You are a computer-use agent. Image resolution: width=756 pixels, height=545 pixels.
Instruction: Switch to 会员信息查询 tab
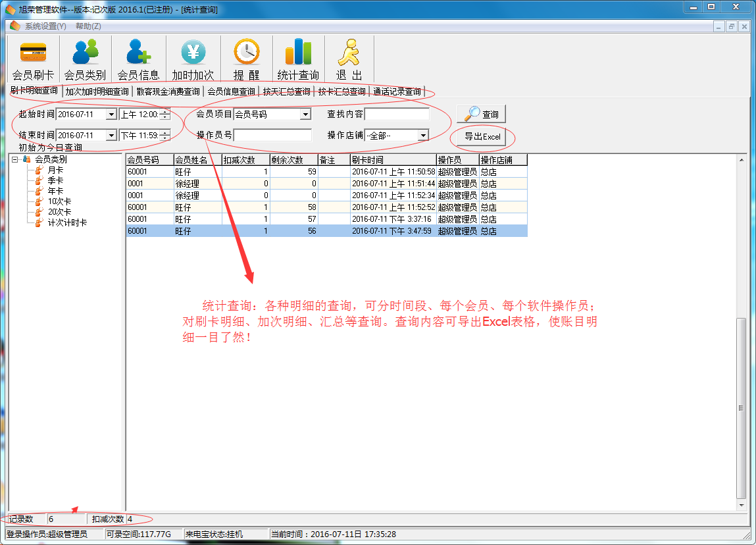click(x=231, y=91)
